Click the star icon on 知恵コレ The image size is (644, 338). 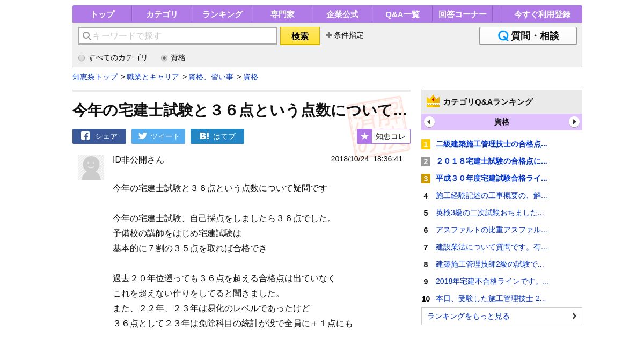point(364,136)
